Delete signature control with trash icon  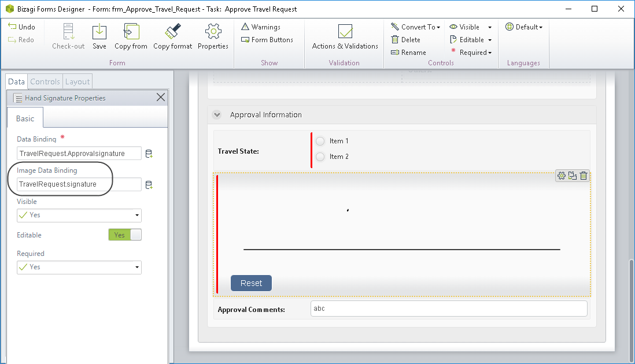coord(584,176)
